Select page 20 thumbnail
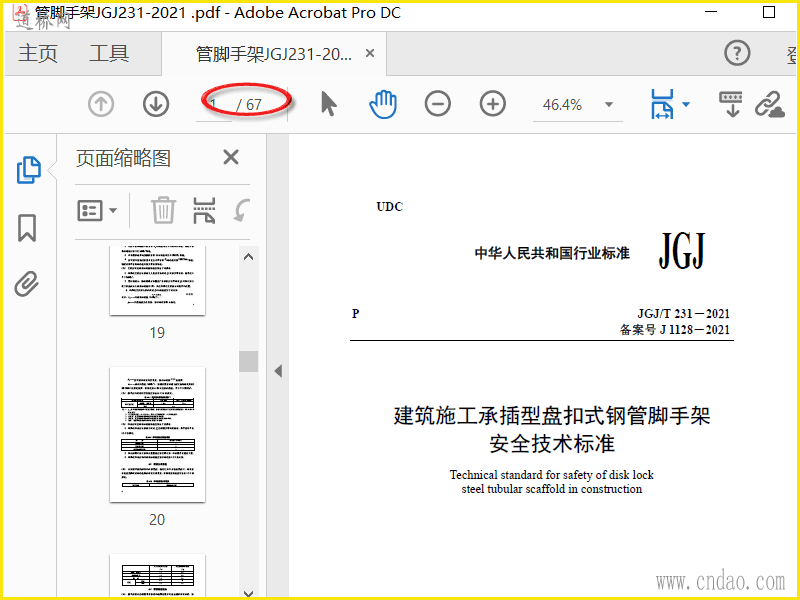 click(x=157, y=434)
